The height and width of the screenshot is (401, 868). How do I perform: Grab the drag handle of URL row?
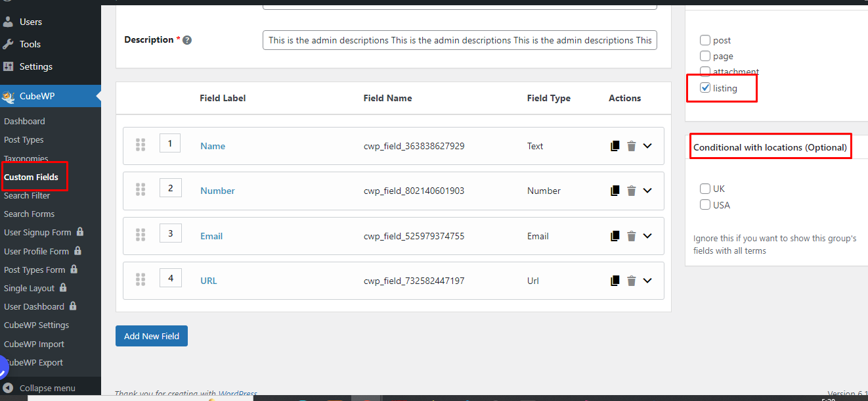coord(140,279)
